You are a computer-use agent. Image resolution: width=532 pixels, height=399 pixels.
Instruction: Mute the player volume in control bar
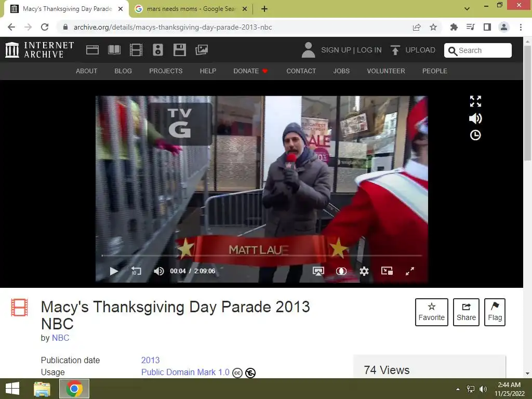pos(158,271)
